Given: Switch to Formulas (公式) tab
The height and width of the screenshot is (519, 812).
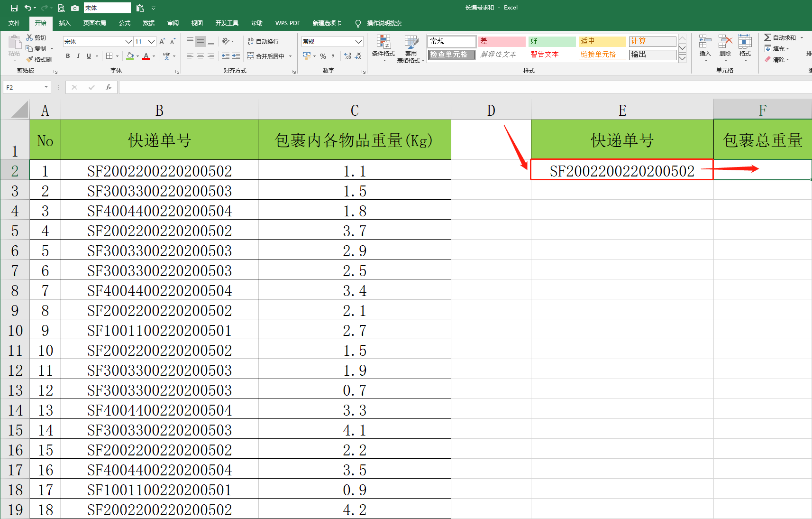Looking at the screenshot, I should (x=125, y=23).
